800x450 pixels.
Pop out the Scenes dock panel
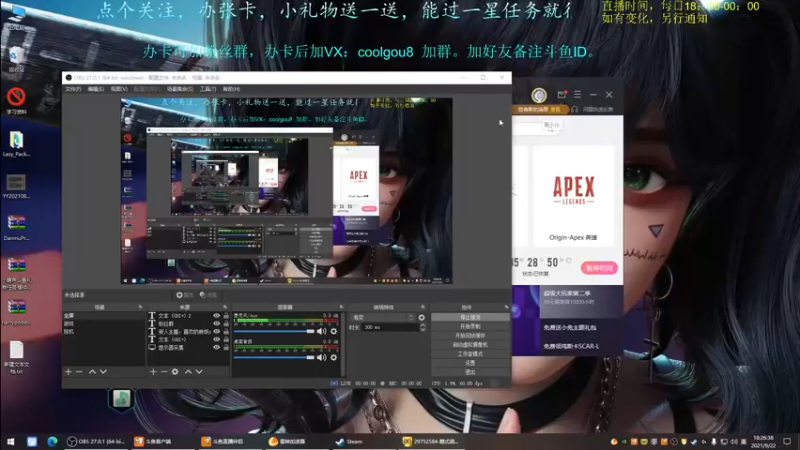140,307
